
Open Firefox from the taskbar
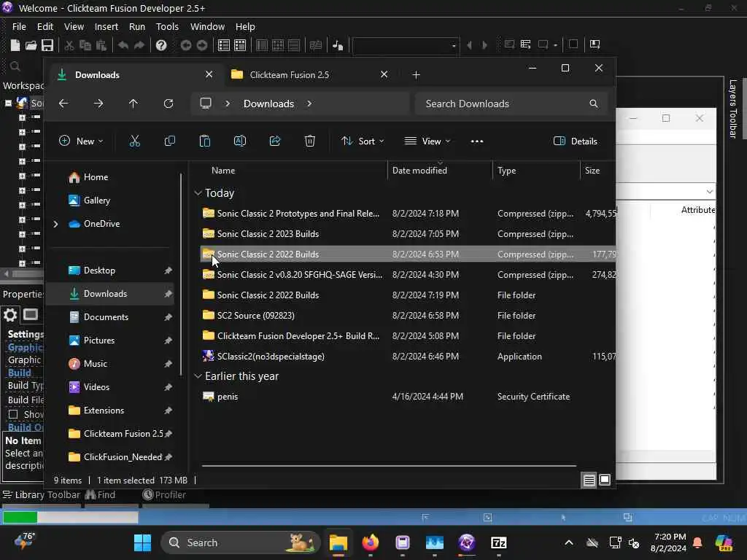coord(370,542)
